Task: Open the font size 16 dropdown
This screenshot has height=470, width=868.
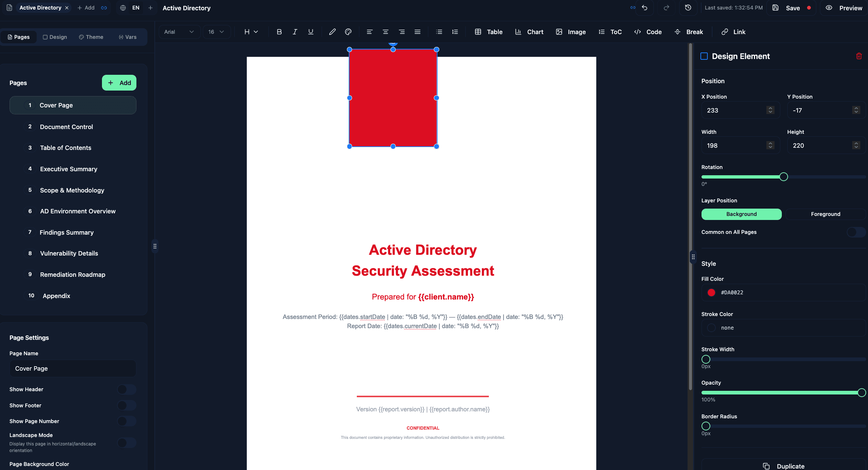Action: 216,32
